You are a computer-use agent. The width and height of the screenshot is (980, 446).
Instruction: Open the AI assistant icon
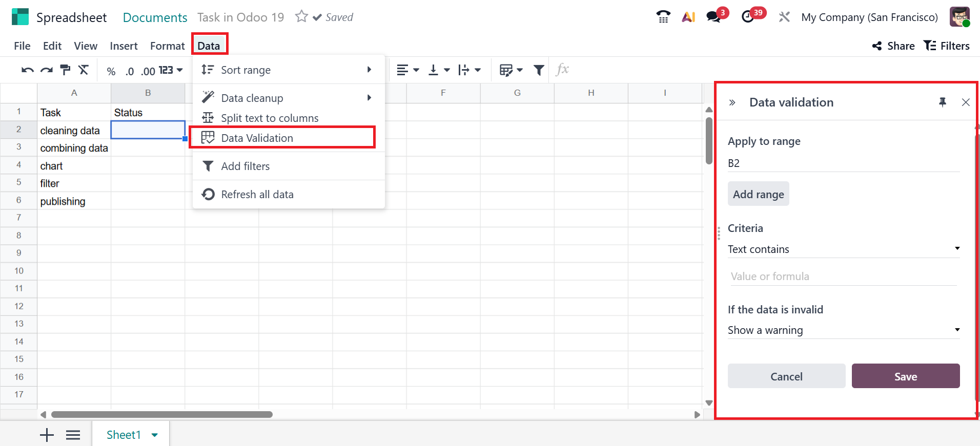[688, 17]
